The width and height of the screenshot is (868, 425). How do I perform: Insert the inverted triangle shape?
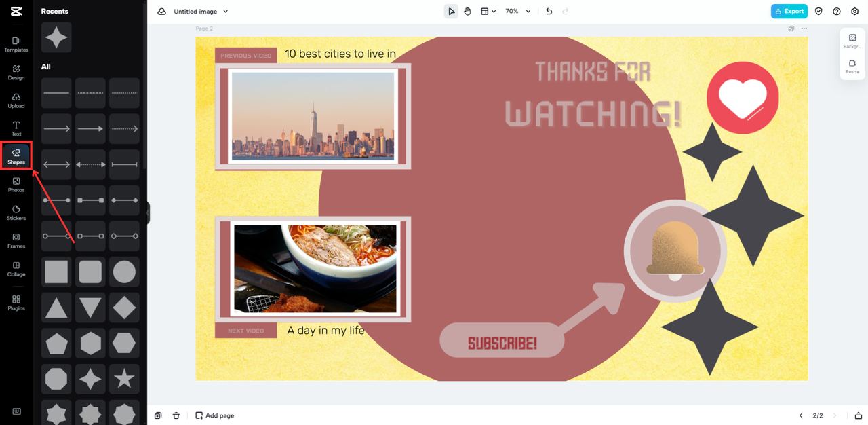(x=90, y=308)
